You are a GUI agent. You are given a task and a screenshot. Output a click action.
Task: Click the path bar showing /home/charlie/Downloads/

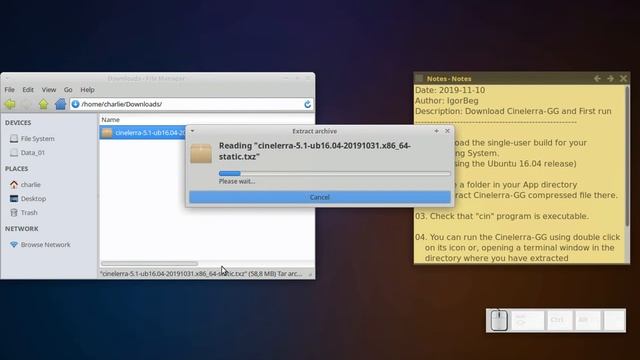click(191, 104)
